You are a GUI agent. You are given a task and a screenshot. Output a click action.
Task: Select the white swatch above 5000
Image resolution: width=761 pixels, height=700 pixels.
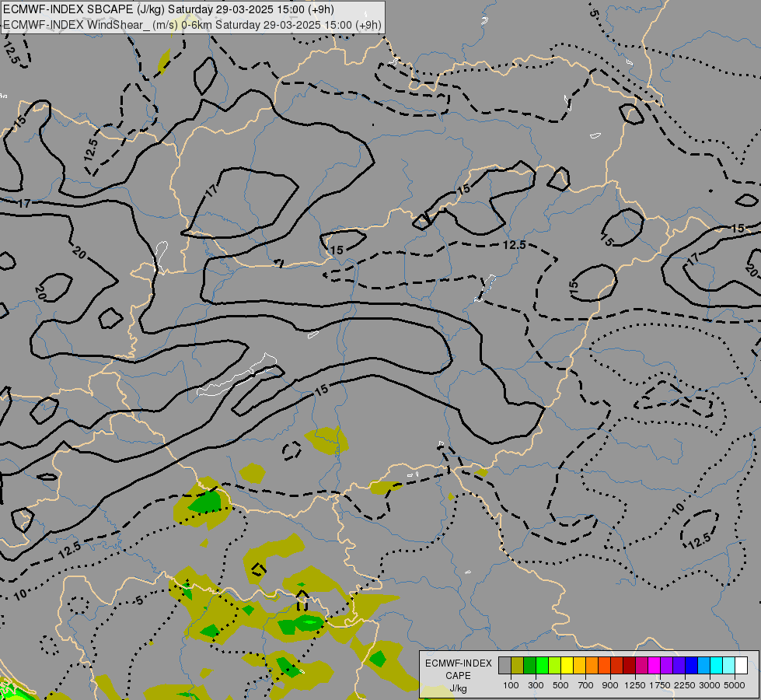(741, 665)
